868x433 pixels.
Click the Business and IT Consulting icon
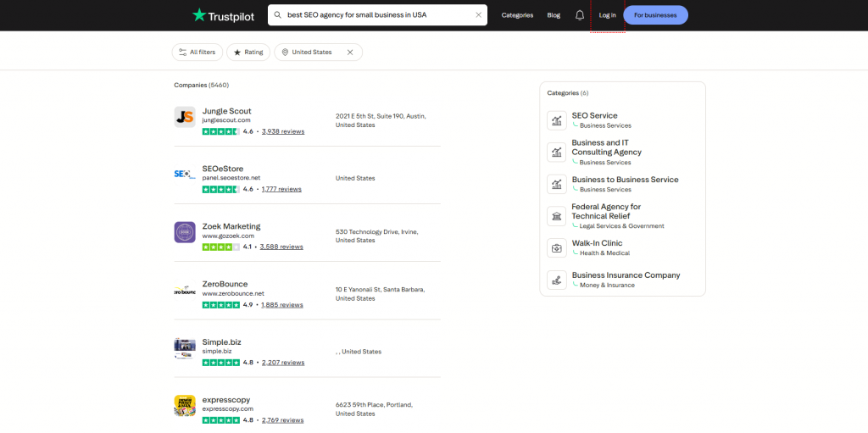[x=557, y=153]
